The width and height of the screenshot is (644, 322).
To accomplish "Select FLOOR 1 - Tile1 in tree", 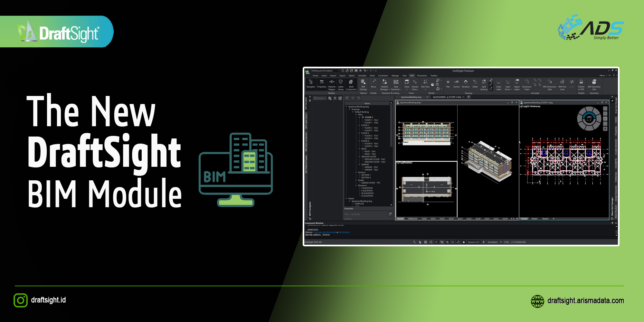I will click(371, 120).
